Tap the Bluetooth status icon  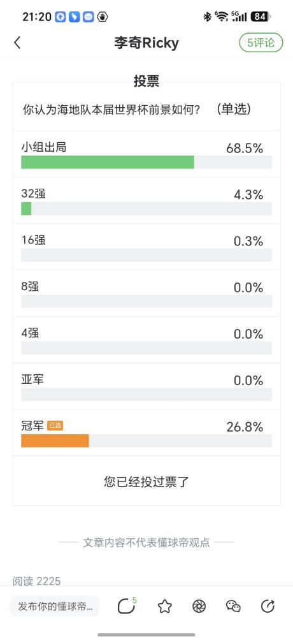[x=207, y=17]
